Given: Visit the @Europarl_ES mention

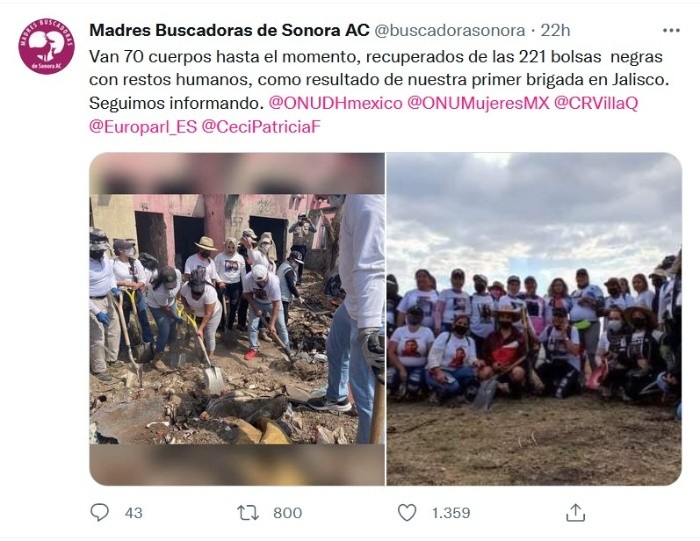Looking at the screenshot, I should pyautogui.click(x=143, y=127).
